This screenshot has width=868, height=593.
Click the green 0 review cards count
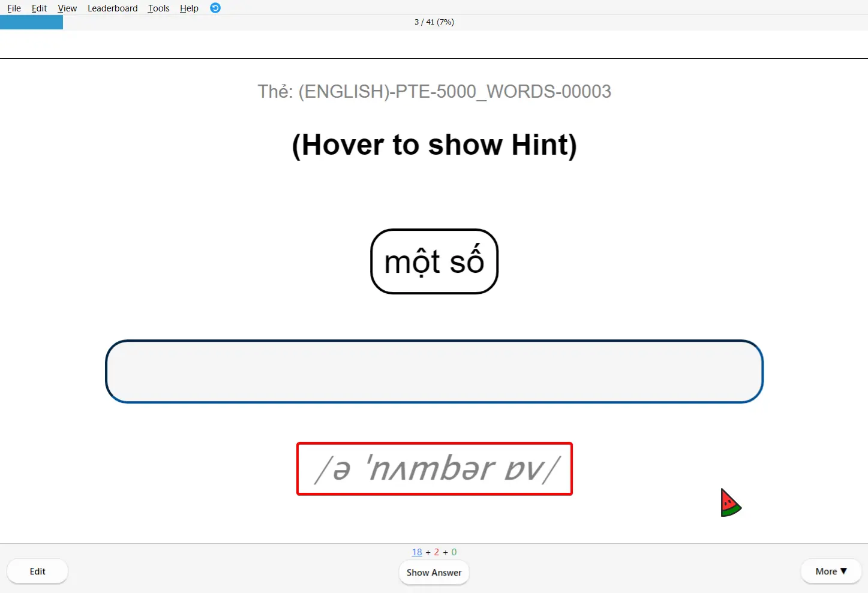(x=454, y=552)
